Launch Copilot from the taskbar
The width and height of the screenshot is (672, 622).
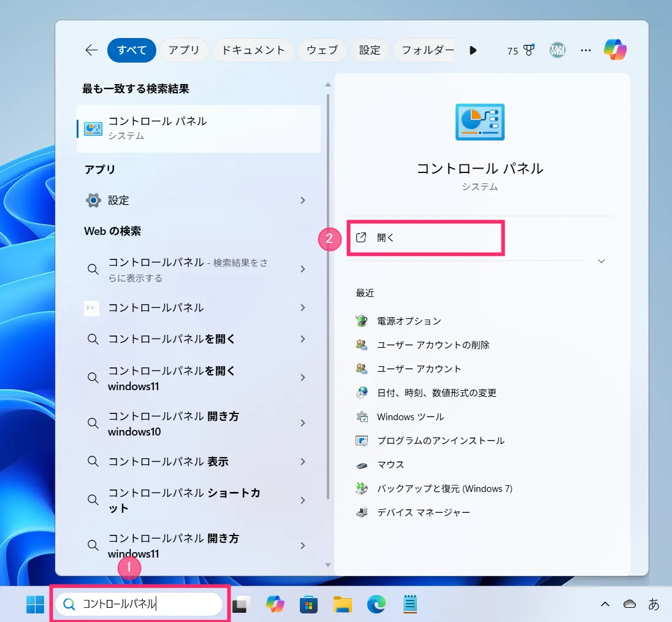click(275, 604)
